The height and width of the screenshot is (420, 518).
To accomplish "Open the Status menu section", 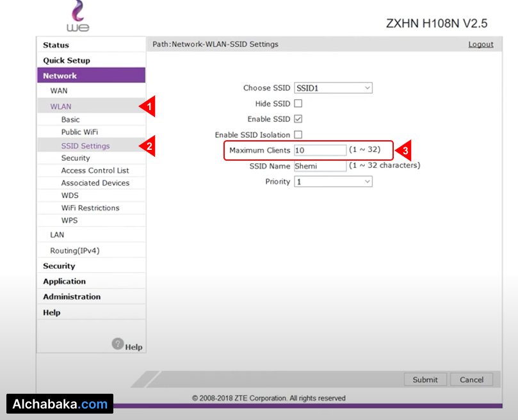I will click(56, 45).
